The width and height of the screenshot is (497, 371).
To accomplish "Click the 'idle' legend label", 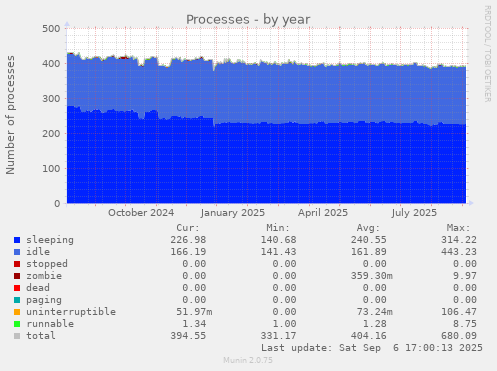I will tap(38, 252).
